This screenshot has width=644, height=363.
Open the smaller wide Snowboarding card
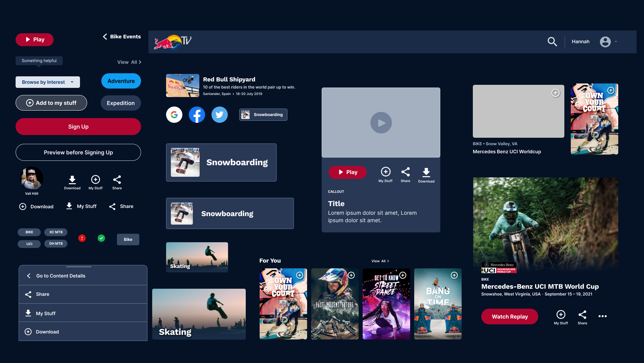click(230, 213)
